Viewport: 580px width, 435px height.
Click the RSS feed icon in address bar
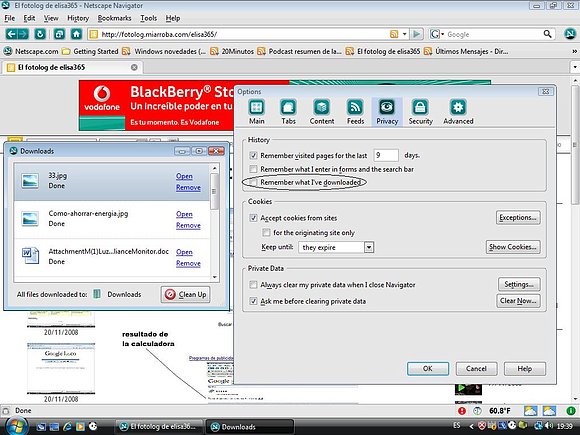coord(394,34)
